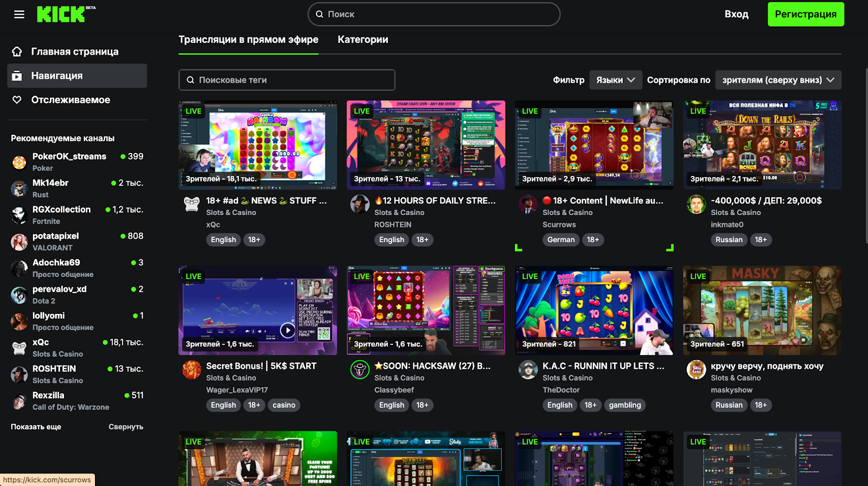Open TheDoctor stream thumbnail with 821 viewers
The image size is (868, 486).
pyautogui.click(x=594, y=310)
